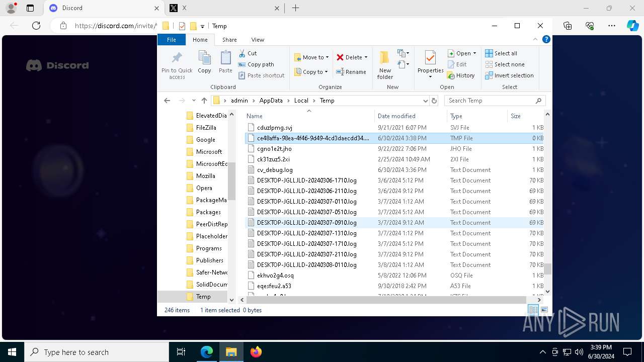Launch Firefox from taskbar

pos(256,352)
